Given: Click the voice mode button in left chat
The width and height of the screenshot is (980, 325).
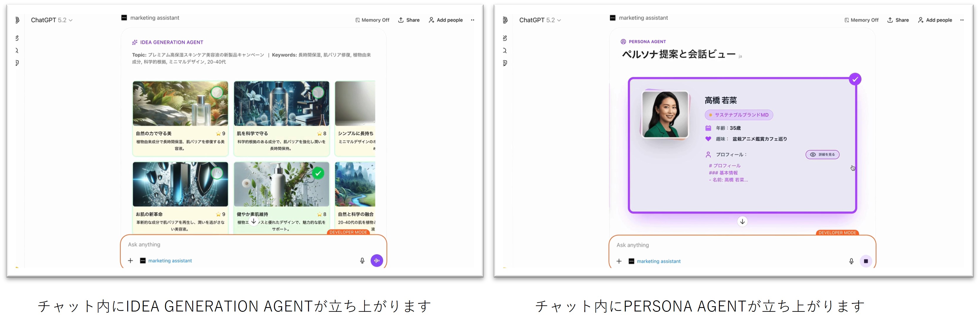Looking at the screenshot, I should click(377, 260).
